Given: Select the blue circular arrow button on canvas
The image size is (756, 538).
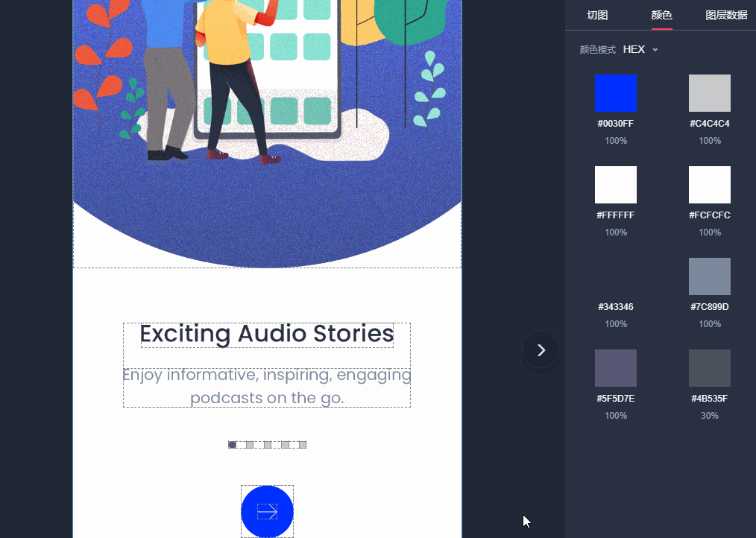Looking at the screenshot, I should coord(267,511).
